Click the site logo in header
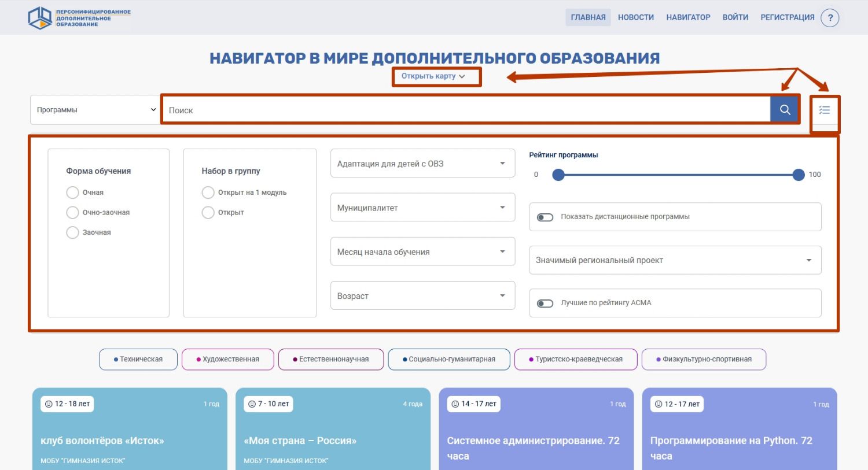Image resolution: width=868 pixels, height=470 pixels. click(79, 18)
